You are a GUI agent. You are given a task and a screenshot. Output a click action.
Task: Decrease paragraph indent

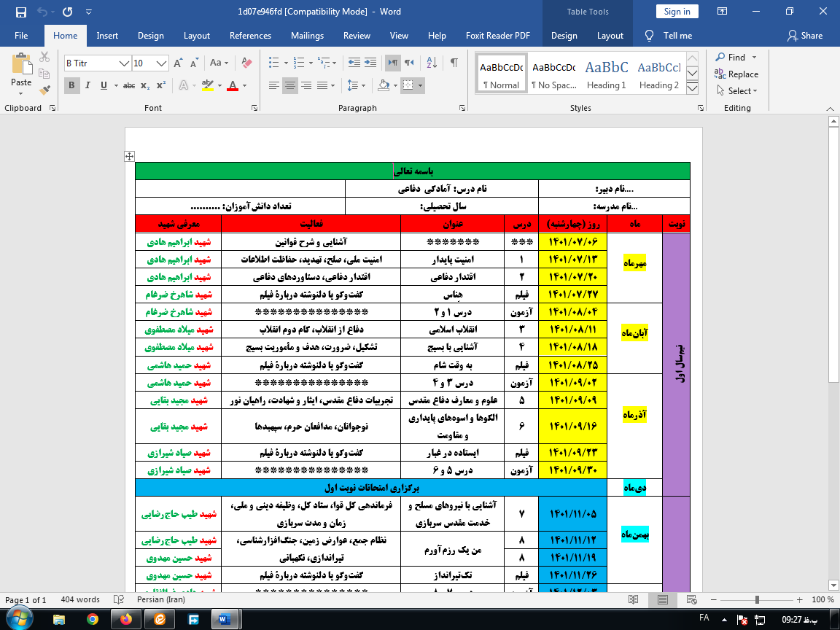point(354,63)
